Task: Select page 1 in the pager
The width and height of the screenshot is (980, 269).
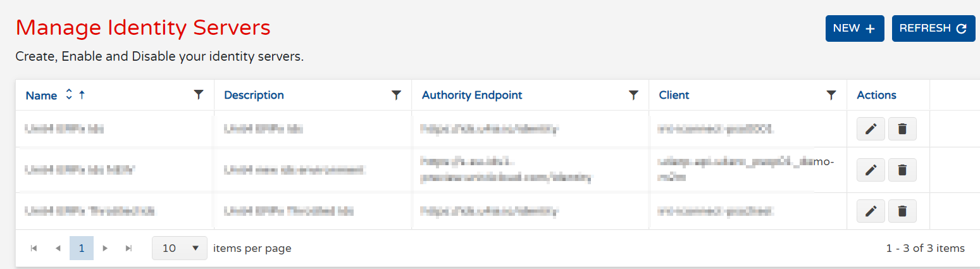Action: tap(82, 248)
